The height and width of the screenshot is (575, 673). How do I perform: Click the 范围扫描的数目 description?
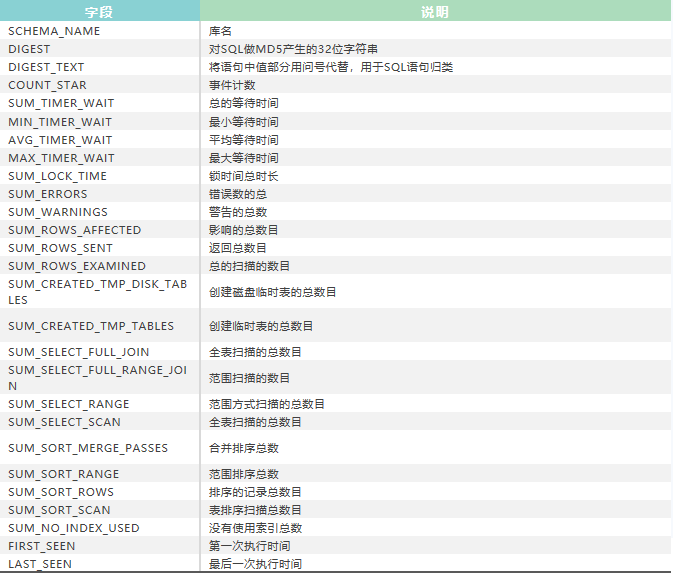pyautogui.click(x=249, y=378)
